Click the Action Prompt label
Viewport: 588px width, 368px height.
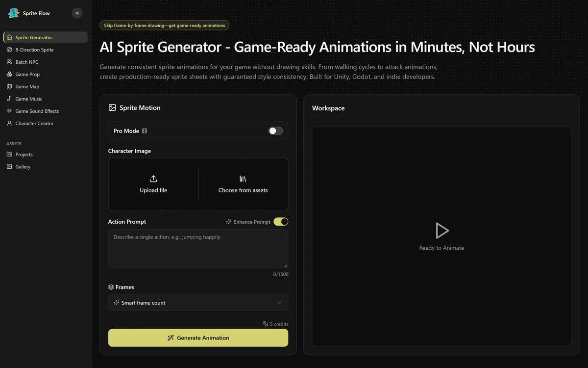(127, 222)
